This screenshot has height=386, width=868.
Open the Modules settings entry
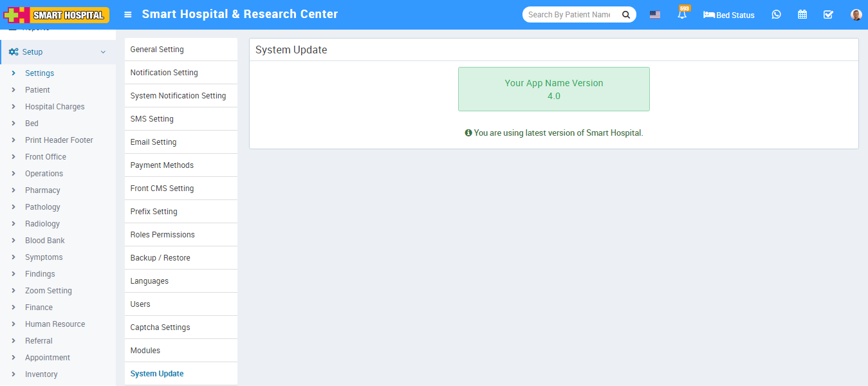tap(145, 351)
